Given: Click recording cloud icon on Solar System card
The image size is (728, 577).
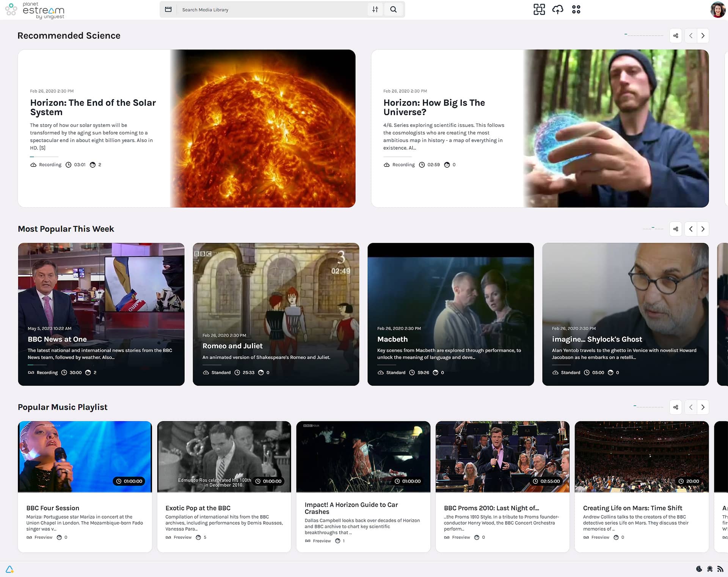Looking at the screenshot, I should click(x=33, y=165).
